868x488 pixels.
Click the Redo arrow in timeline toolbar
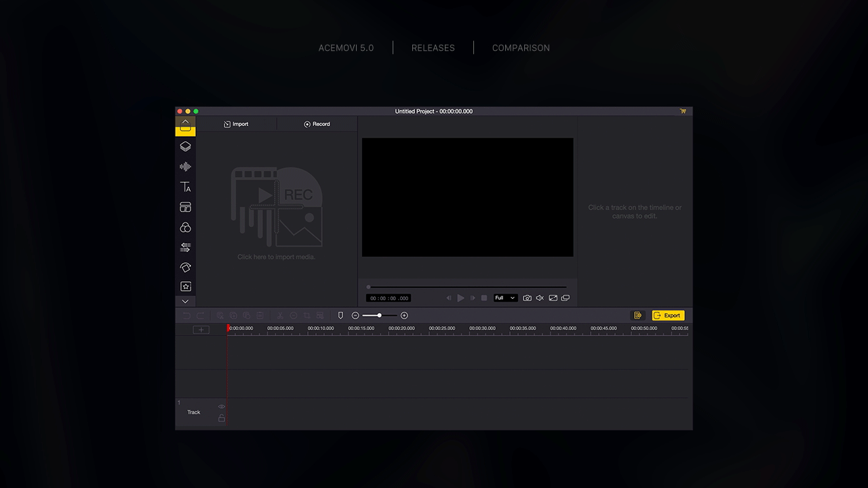[x=201, y=315]
